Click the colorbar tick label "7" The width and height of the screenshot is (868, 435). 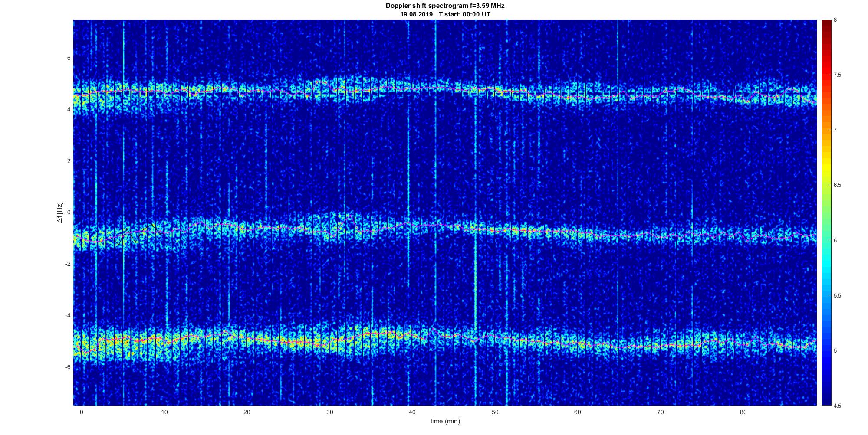click(835, 130)
